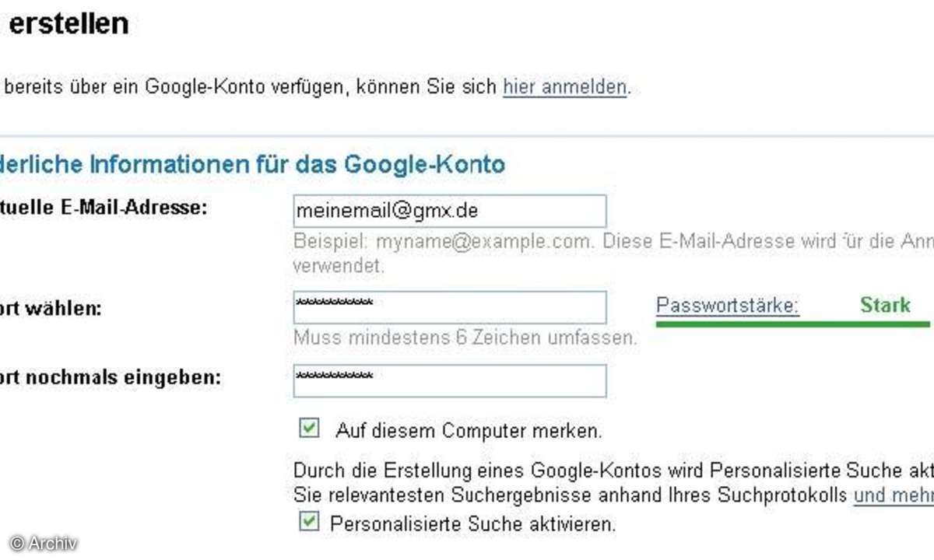Open the "Passwortstärke:" link

tap(728, 306)
